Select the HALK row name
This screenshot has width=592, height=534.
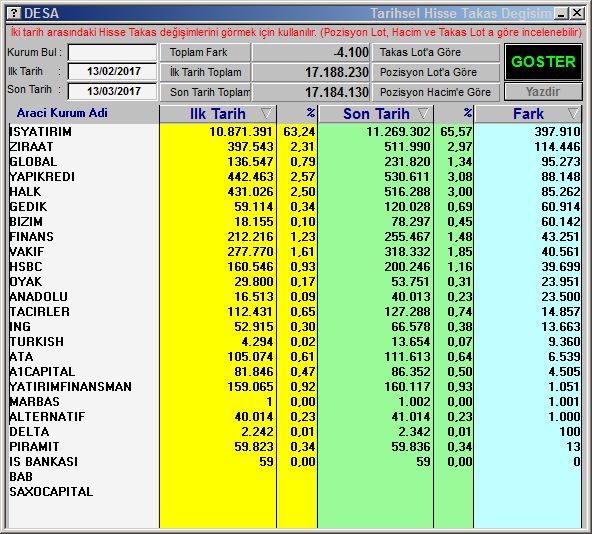[x=25, y=192]
